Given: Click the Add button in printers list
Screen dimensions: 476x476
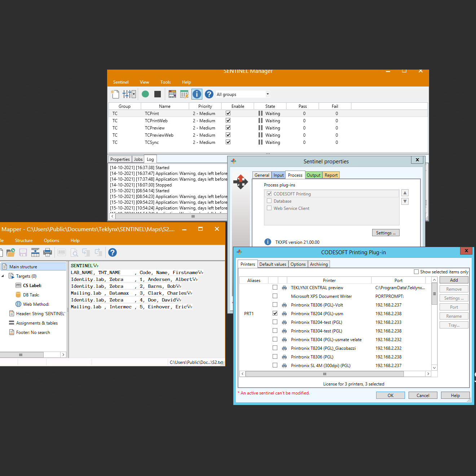Looking at the screenshot, I should (454, 280).
